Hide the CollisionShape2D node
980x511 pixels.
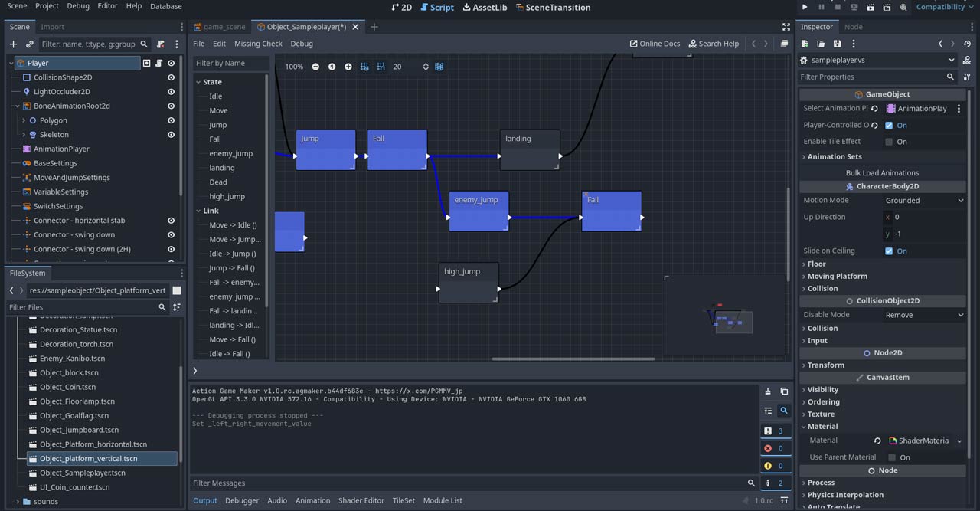coord(171,77)
